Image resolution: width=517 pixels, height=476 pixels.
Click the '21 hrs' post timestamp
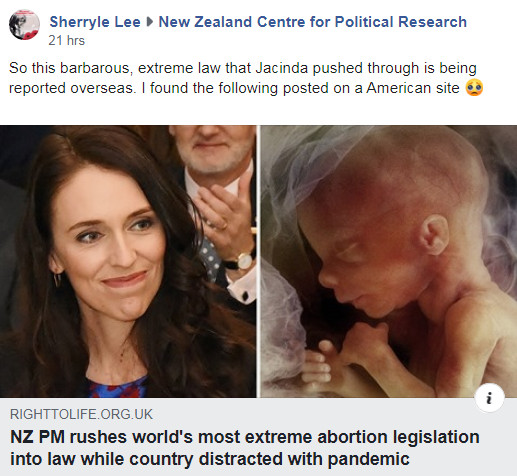[67, 41]
